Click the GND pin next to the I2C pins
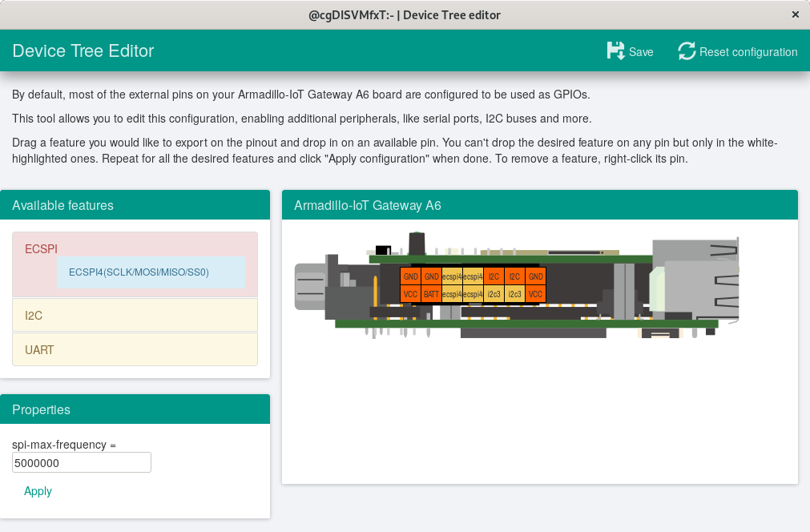Image resolution: width=810 pixels, height=532 pixels. pyautogui.click(x=536, y=276)
